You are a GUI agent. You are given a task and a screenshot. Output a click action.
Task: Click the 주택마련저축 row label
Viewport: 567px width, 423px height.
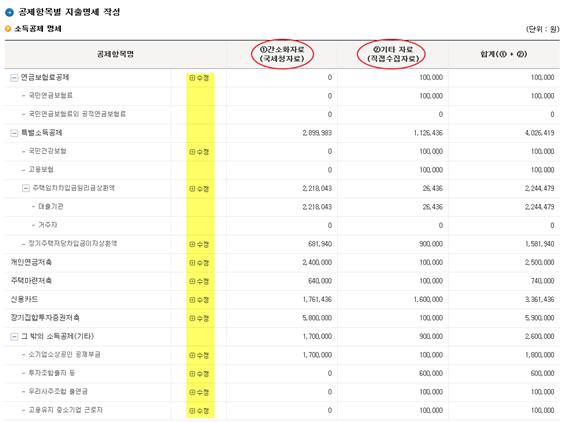[x=31, y=281]
